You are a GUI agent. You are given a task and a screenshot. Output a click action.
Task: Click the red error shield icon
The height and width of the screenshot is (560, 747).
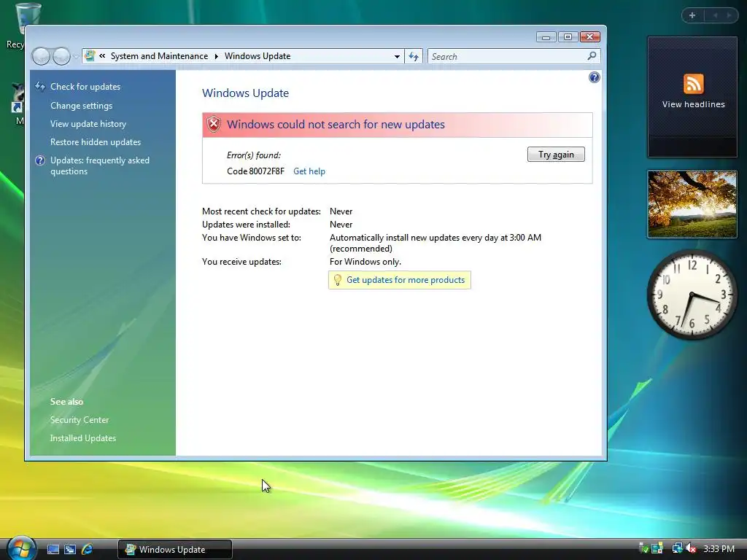coord(214,124)
